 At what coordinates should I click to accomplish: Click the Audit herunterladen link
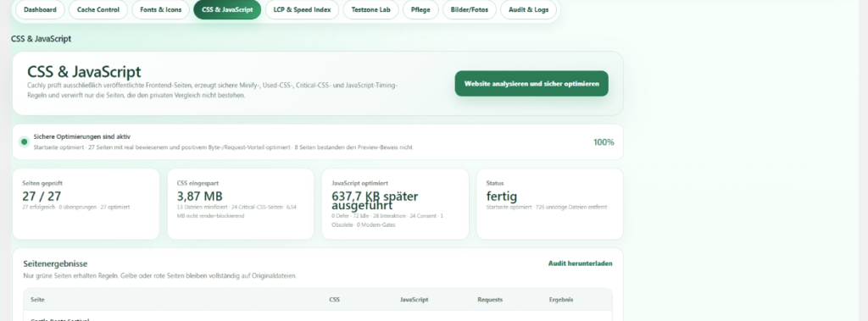coord(580,263)
